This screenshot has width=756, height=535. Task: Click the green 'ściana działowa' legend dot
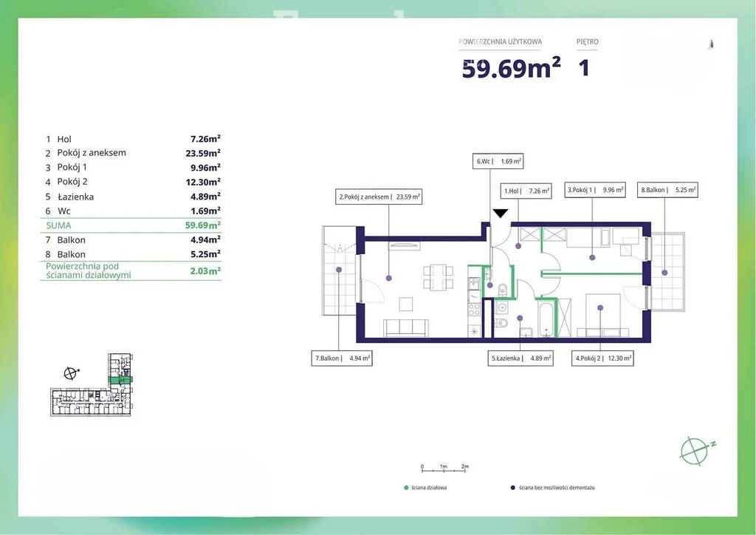click(406, 488)
